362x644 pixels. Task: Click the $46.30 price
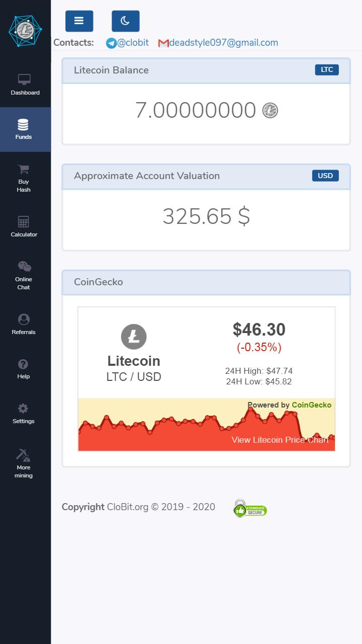[x=259, y=330]
